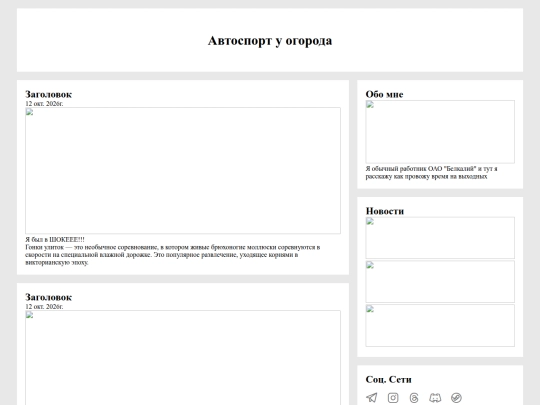Open the Discord social icon
Screen dimensions: 540x405
[x=435, y=398]
